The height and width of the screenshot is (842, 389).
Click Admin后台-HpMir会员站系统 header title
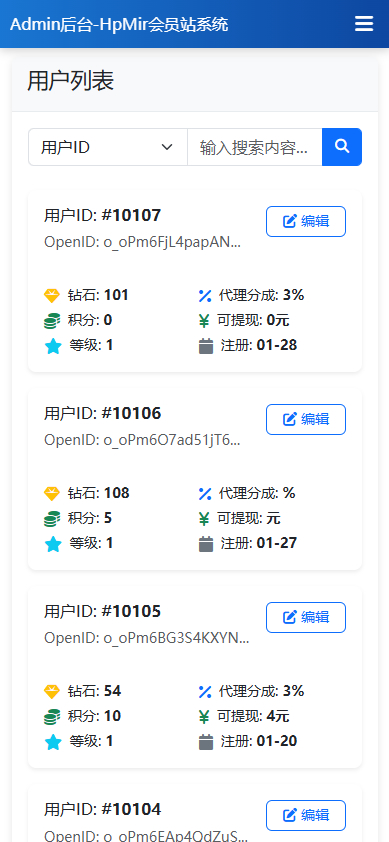(x=119, y=24)
